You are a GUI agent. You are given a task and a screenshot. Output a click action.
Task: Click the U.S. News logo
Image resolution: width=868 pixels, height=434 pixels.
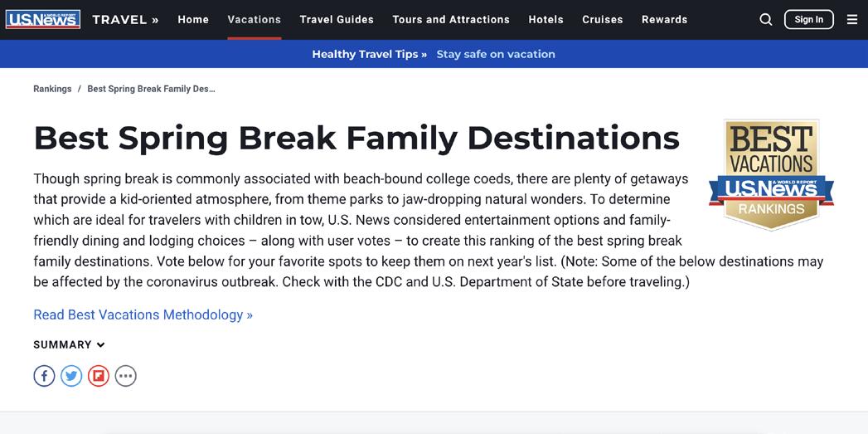click(43, 19)
